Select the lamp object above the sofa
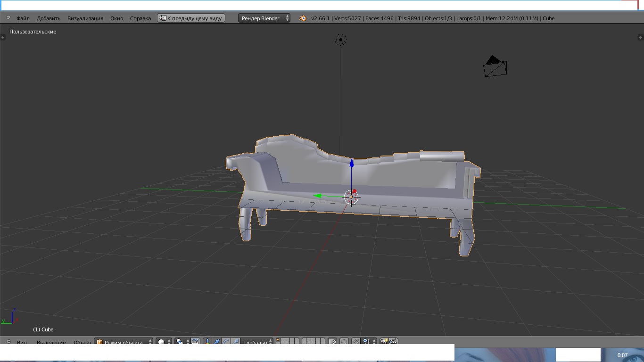Screen dimensions: 644x362 pyautogui.click(x=340, y=40)
